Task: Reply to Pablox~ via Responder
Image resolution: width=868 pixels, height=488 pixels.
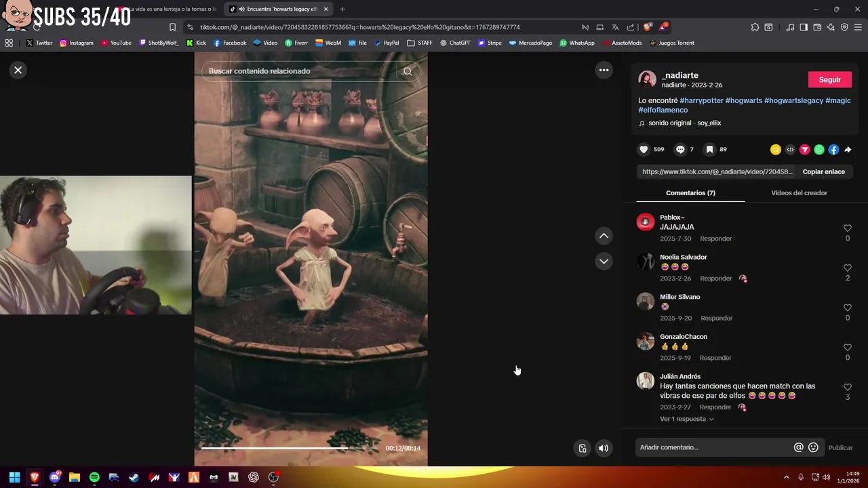Action: pyautogui.click(x=715, y=239)
